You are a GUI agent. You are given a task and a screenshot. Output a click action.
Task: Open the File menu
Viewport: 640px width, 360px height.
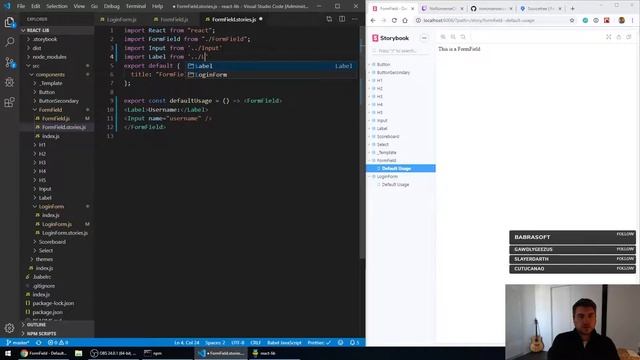[21, 6]
